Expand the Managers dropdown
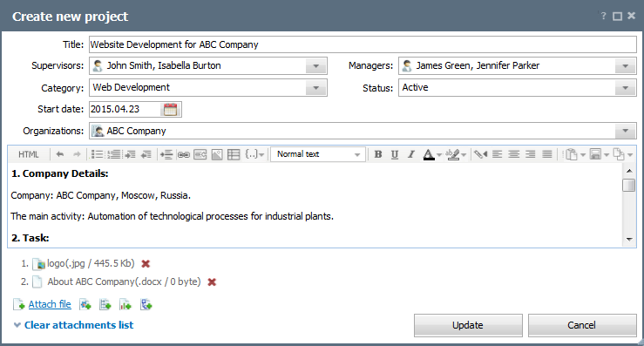Viewport: 644px width, 346px height. pos(625,65)
